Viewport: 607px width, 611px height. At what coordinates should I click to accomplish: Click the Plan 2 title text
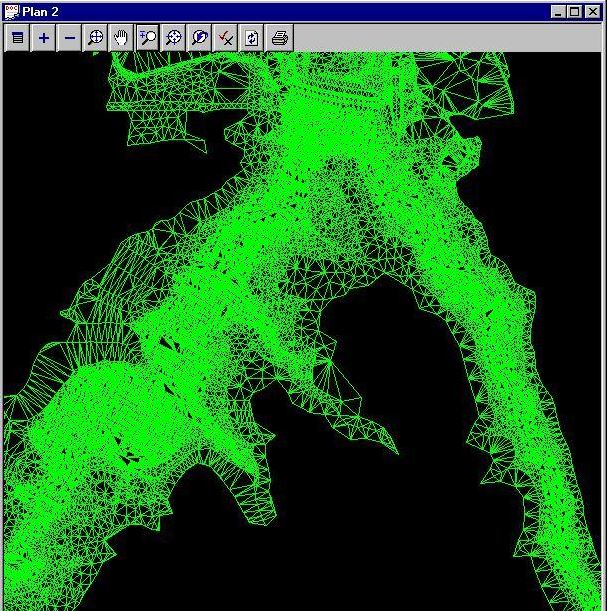(41, 12)
